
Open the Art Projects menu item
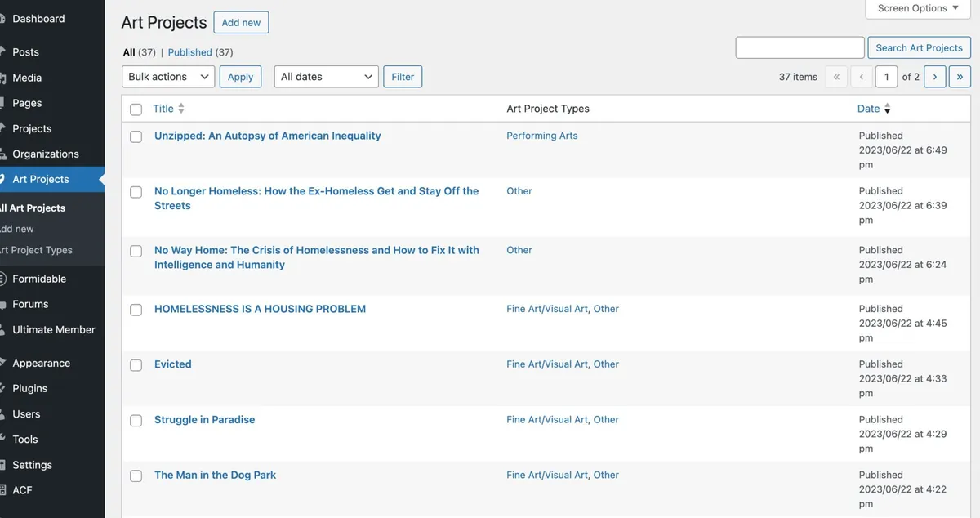click(52, 179)
